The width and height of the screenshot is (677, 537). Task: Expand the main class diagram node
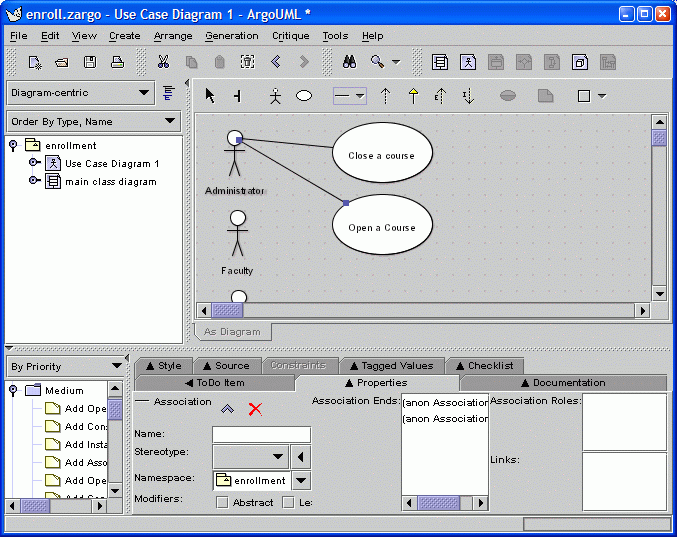tap(34, 181)
